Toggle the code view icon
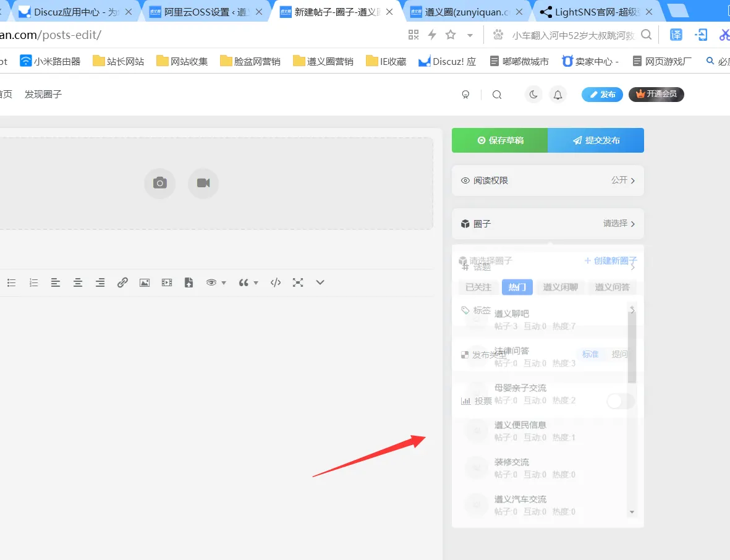 tap(276, 282)
